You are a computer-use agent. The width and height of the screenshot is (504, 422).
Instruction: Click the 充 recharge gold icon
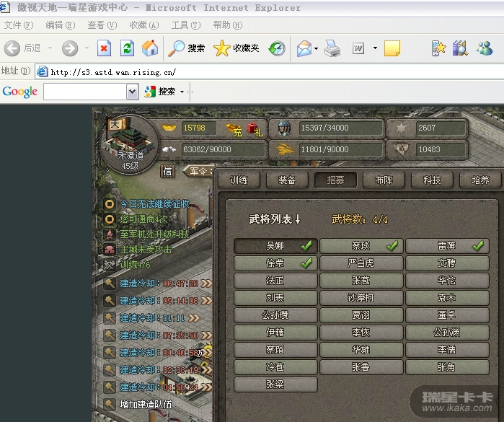tap(234, 129)
